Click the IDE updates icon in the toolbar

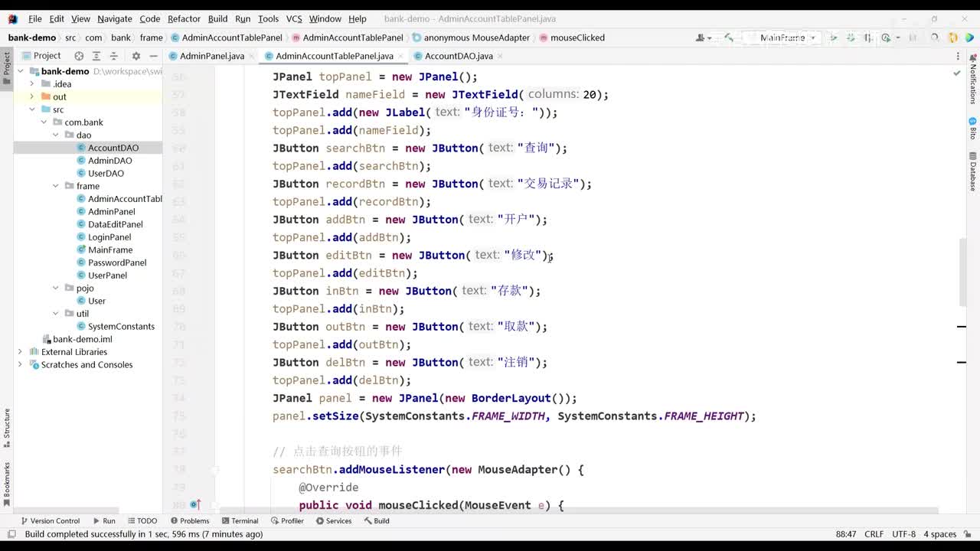pos(952,37)
